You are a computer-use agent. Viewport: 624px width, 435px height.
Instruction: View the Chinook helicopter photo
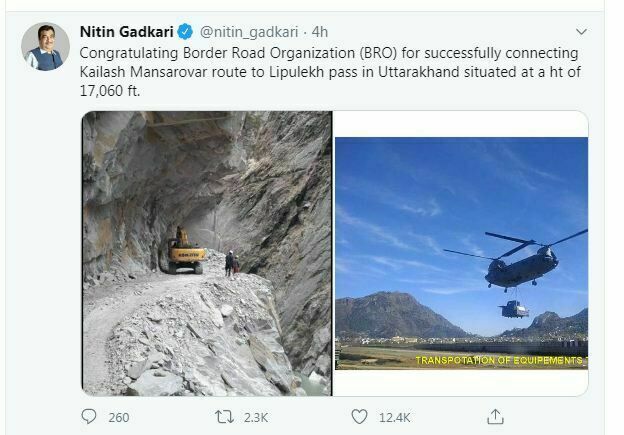pyautogui.click(x=461, y=254)
